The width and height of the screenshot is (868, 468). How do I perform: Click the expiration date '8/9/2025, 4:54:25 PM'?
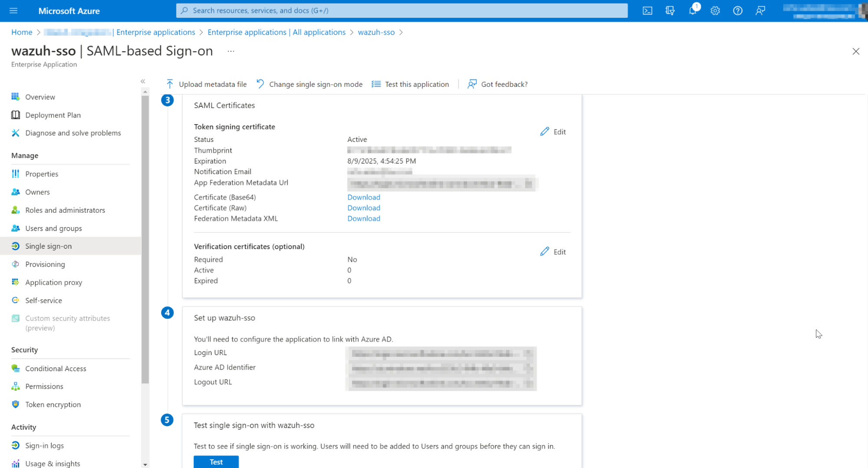[x=381, y=161]
